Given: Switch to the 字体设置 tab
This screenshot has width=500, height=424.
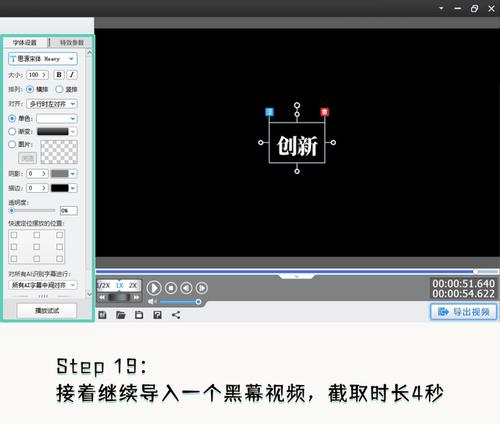Looking at the screenshot, I should (25, 42).
